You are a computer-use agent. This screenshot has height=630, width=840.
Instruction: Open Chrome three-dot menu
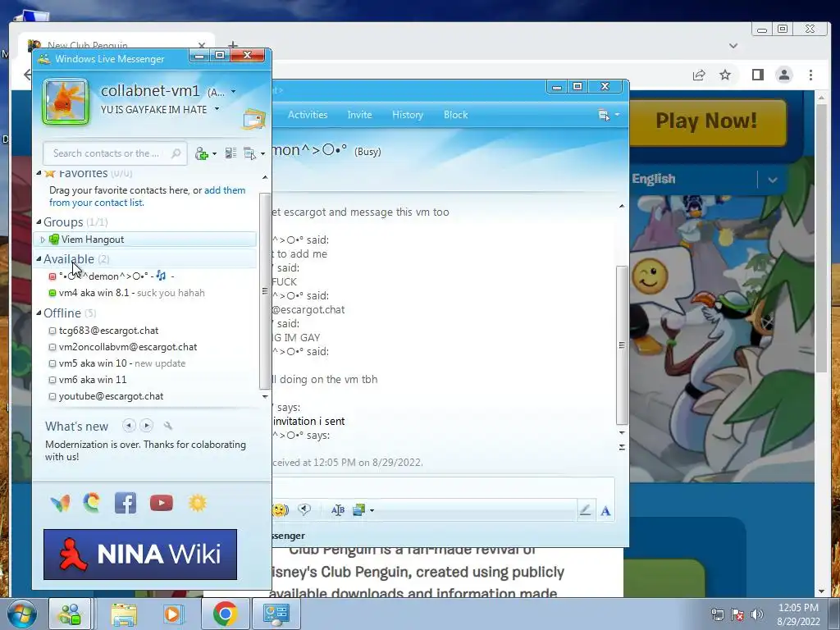click(x=810, y=75)
